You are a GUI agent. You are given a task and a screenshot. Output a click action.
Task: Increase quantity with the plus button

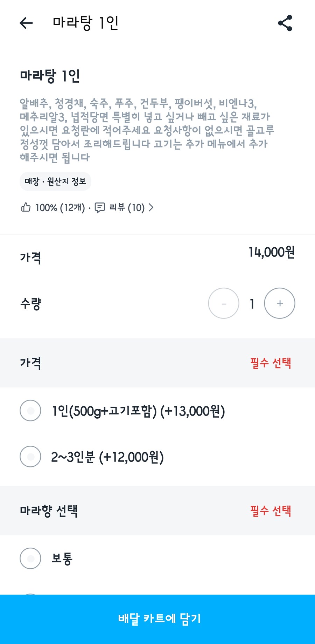coord(280,303)
